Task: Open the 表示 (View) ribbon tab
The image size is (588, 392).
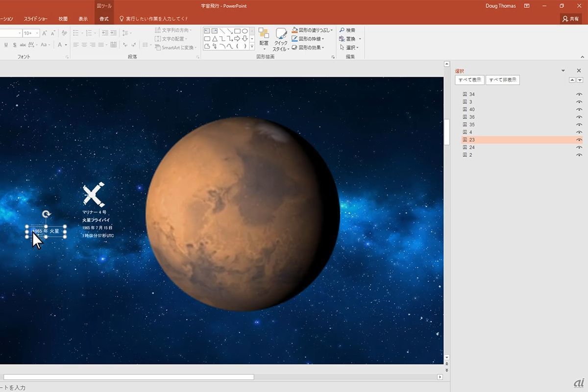Action: pos(83,19)
